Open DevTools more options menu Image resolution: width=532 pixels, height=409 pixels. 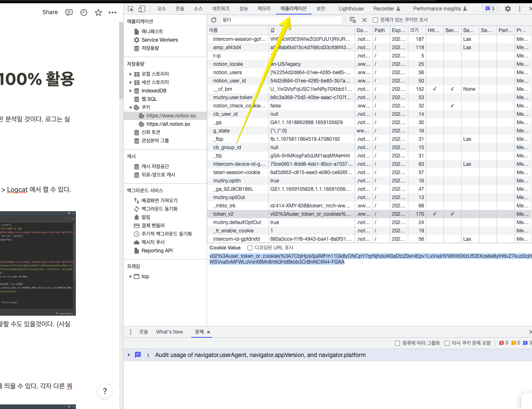[x=520, y=9]
